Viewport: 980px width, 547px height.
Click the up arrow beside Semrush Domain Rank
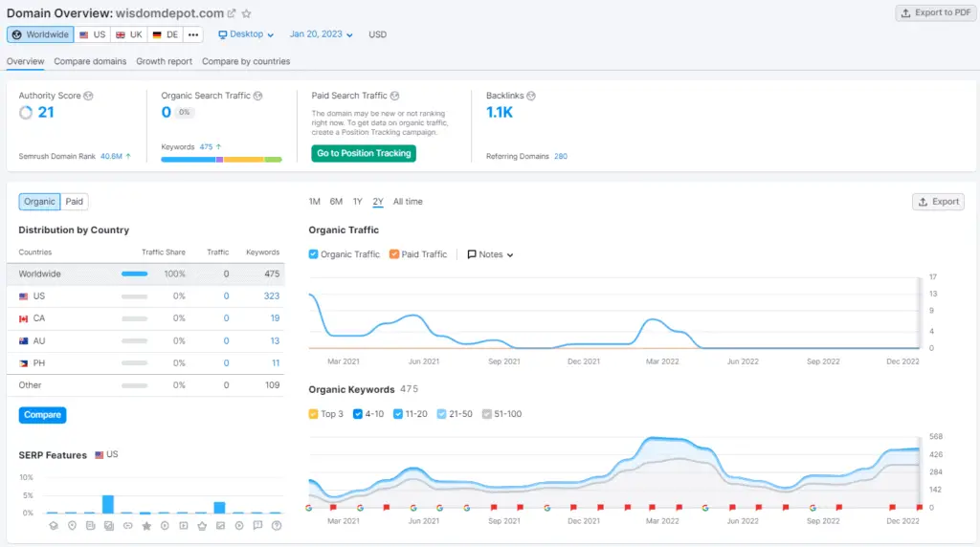(128, 156)
